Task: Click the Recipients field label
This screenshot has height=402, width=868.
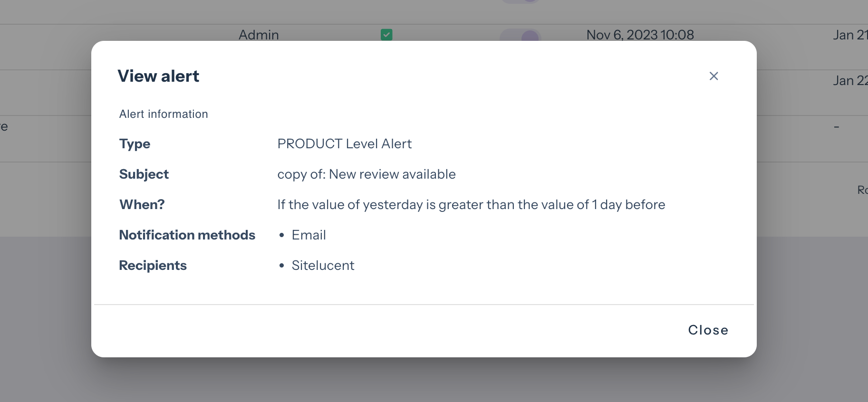Action: [x=153, y=265]
